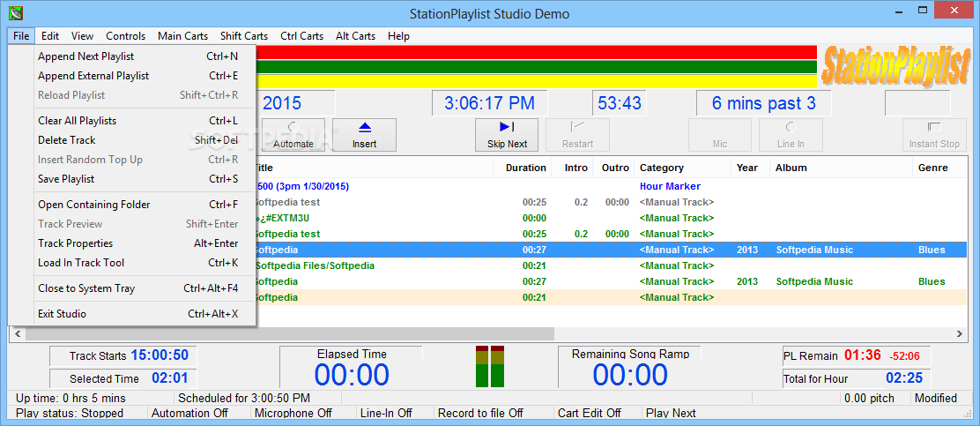
Task: Select Softpedia Files/Softpedia track row
Action: tap(611, 265)
